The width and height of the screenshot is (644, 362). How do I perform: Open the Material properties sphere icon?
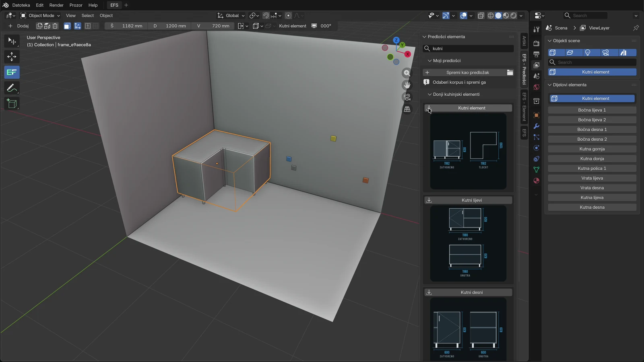click(536, 181)
